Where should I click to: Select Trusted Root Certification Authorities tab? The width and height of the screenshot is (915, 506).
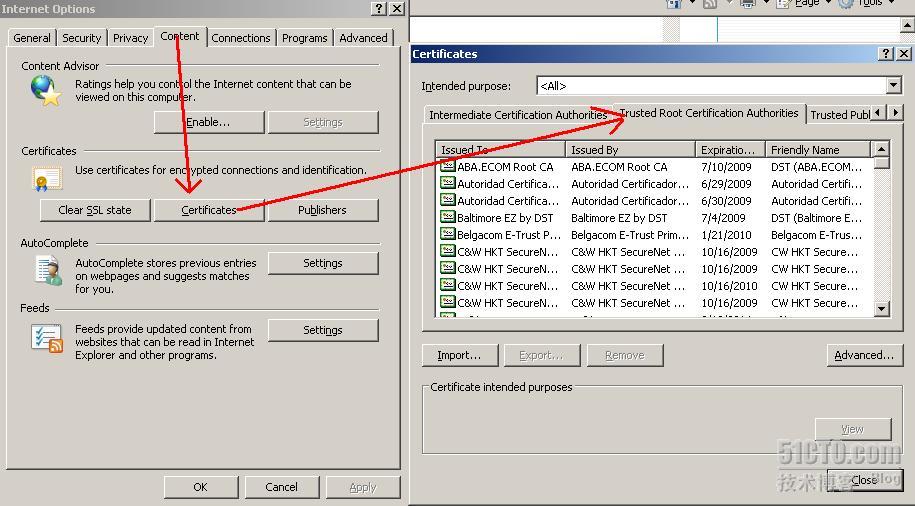tap(709, 113)
